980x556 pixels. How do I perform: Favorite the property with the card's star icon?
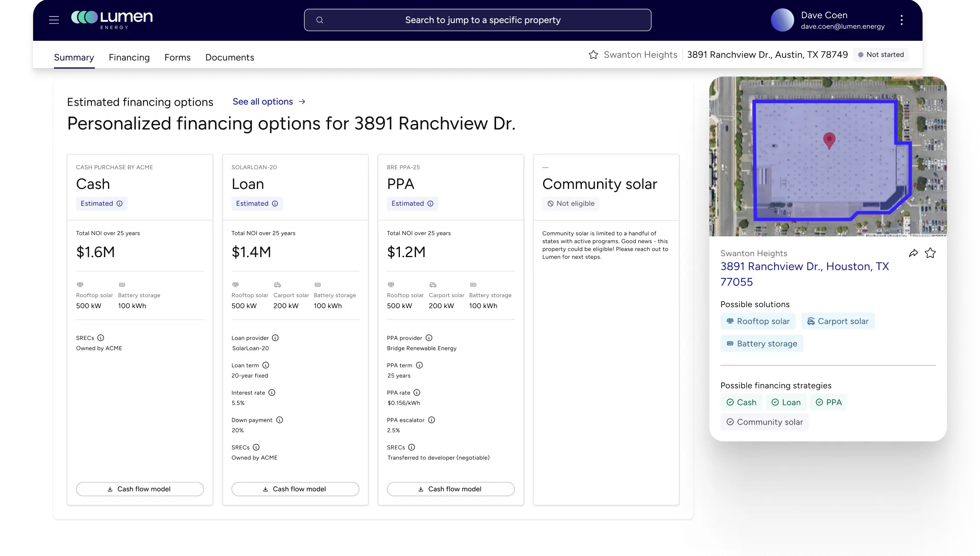(x=930, y=253)
